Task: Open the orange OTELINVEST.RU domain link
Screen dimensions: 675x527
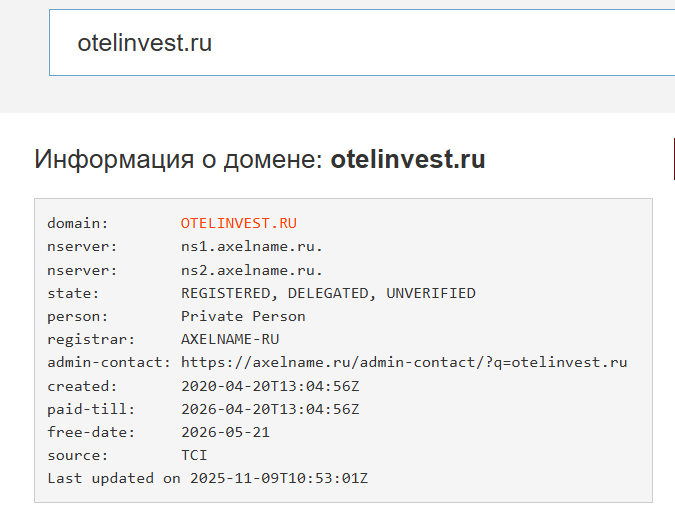Action: (x=238, y=223)
